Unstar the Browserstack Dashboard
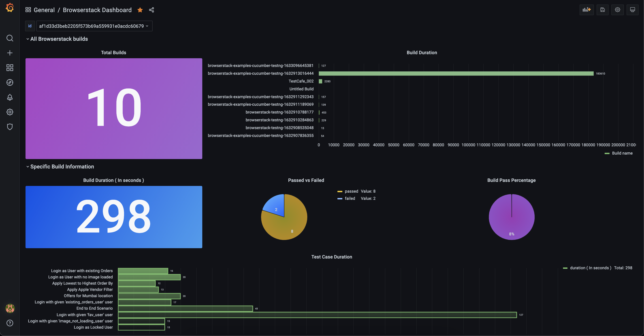Viewport: 644px width, 336px height. click(x=140, y=10)
